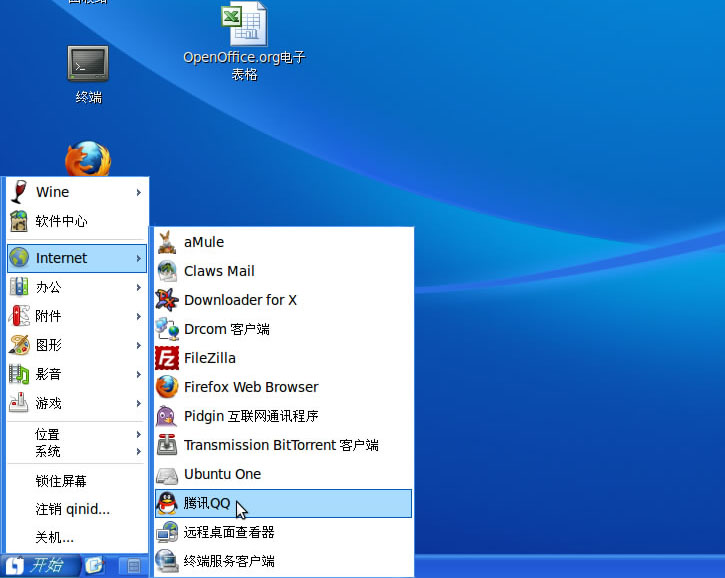The image size is (725, 578).
Task: Expand the 图形 submenu arrow
Action: 139,345
